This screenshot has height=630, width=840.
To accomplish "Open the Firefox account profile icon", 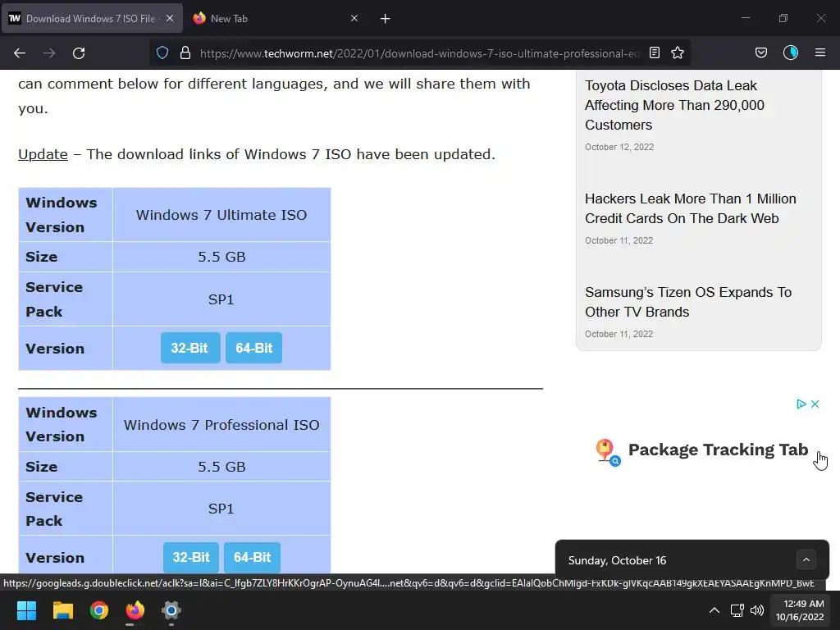I will (x=791, y=52).
